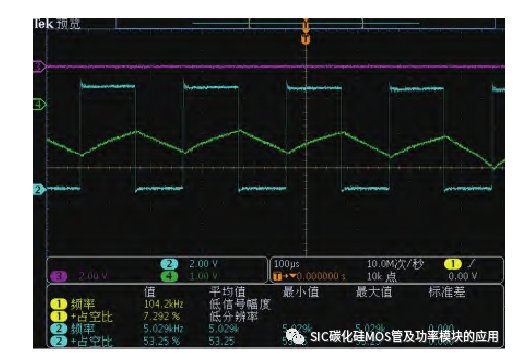516x360 pixels.
Task: Click the yellow 频率 label for channel 1
Action: coord(83,304)
